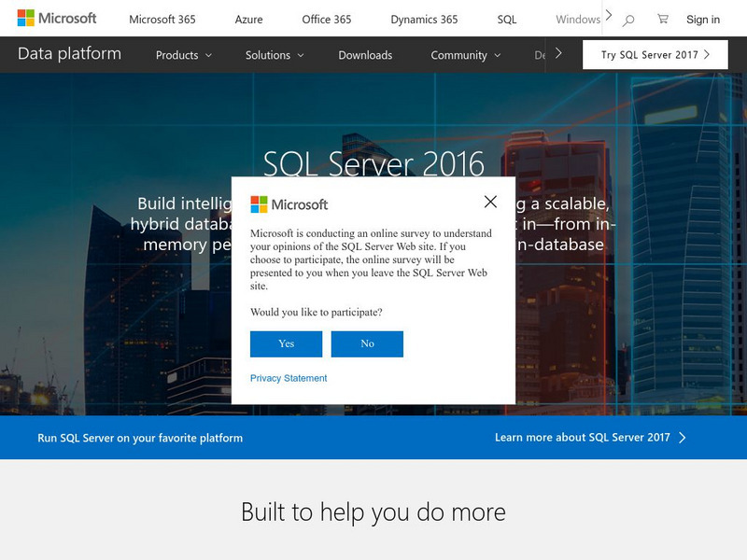
Task: Open the Privacy Statement link
Action: coord(289,378)
